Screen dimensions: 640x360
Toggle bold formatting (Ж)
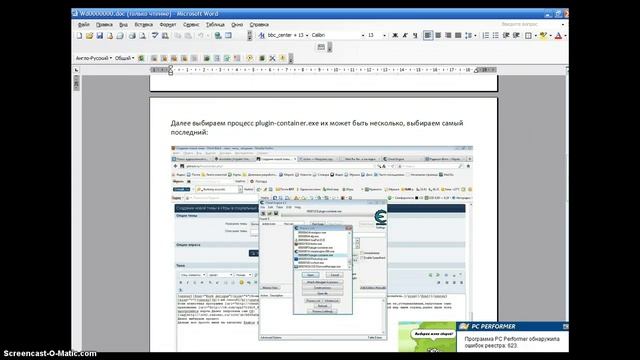tap(395, 36)
